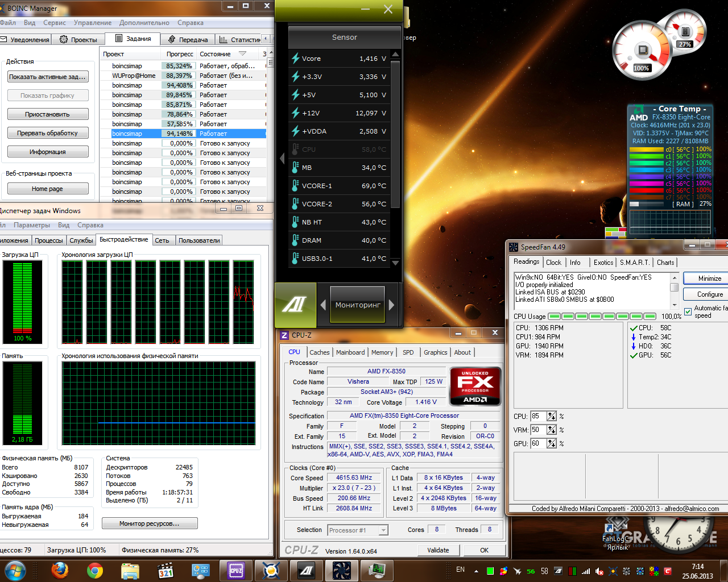Click the DRAM thermometer icon
The image size is (728, 582).
(x=295, y=240)
